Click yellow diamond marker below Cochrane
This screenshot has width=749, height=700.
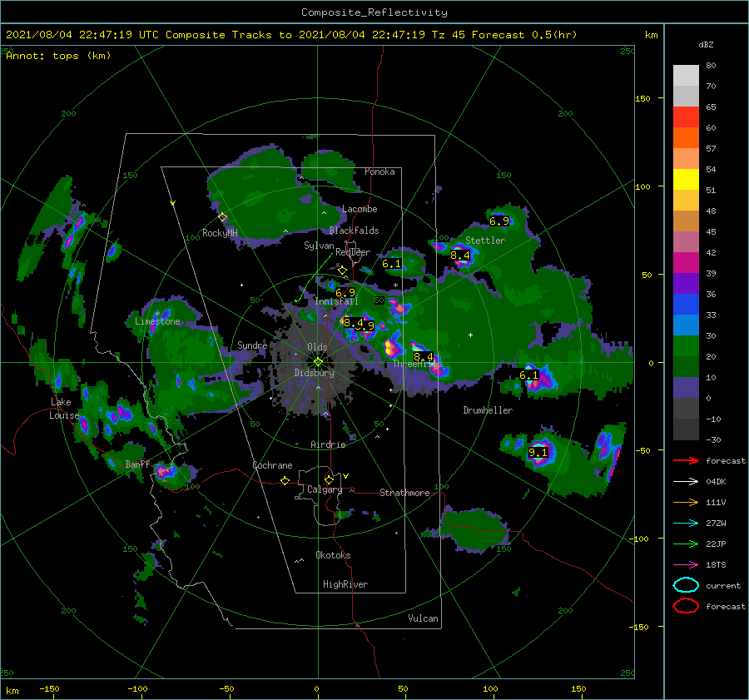(285, 480)
